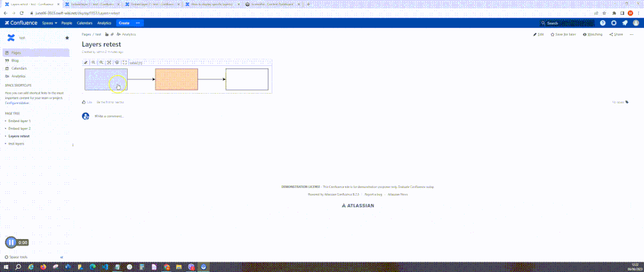Select Calendars in the sidebar

[x=36, y=68]
